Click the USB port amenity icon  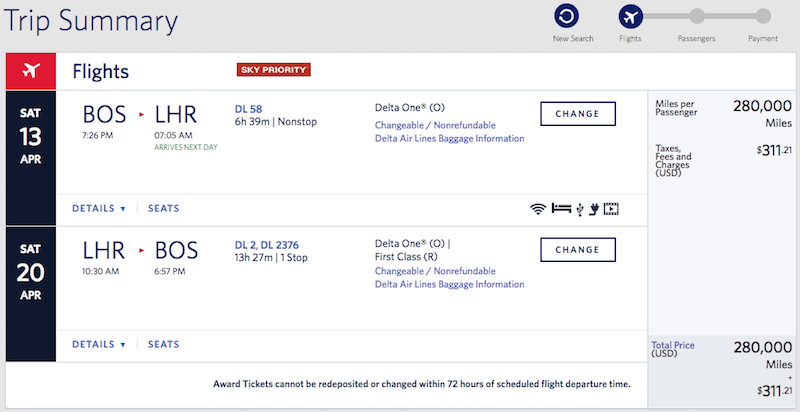tap(580, 209)
